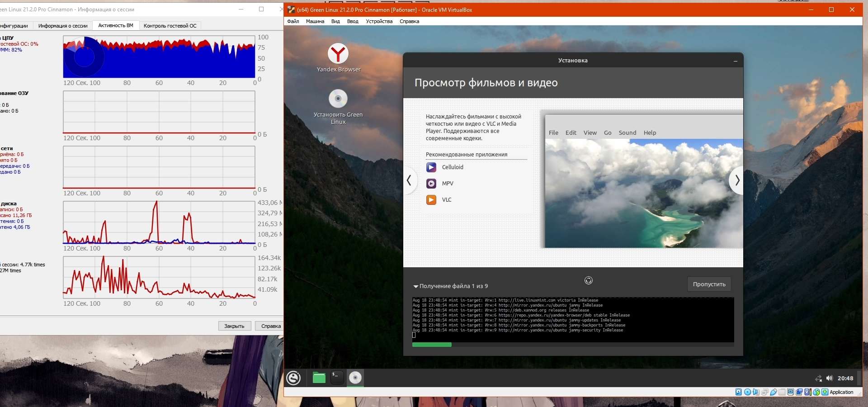Go to the next installer slide
This screenshot has height=407, width=868.
pos(737,180)
